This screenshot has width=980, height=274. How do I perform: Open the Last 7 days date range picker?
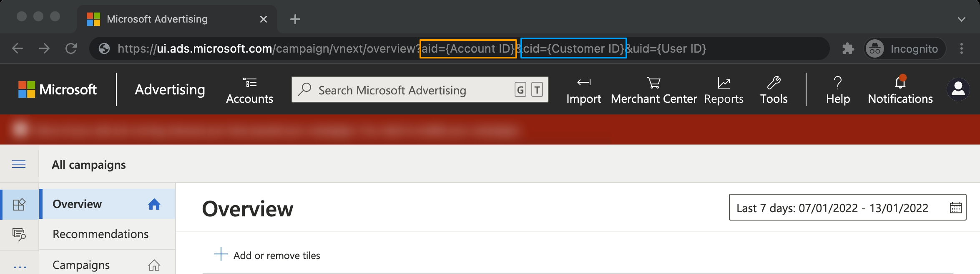point(847,207)
